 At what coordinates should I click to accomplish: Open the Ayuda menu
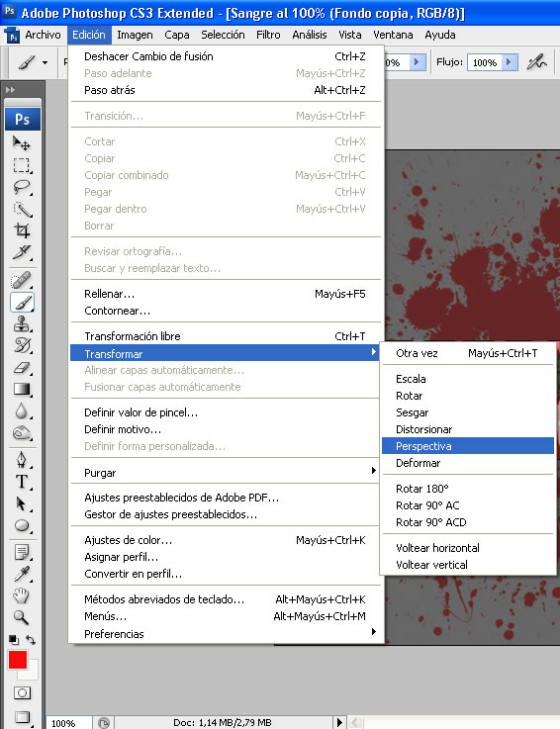coord(440,35)
